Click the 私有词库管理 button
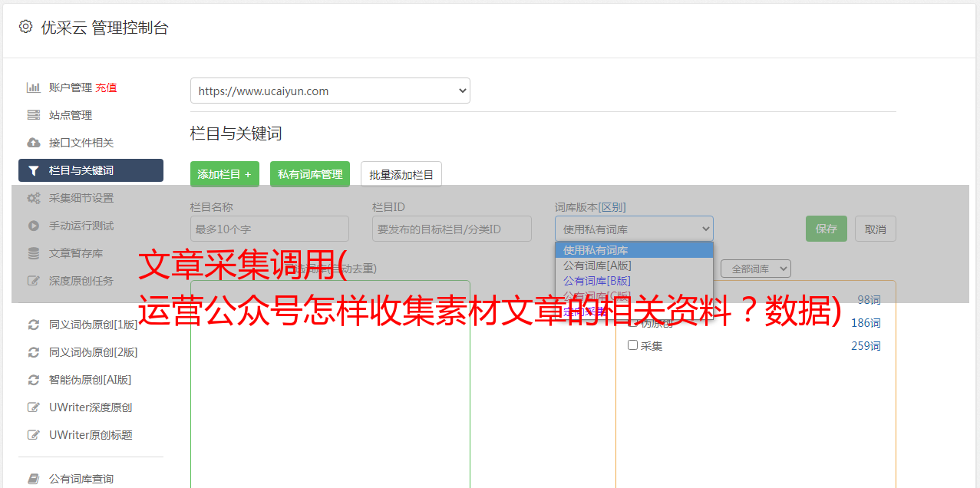Viewport: 980px width, 488px height. point(310,174)
